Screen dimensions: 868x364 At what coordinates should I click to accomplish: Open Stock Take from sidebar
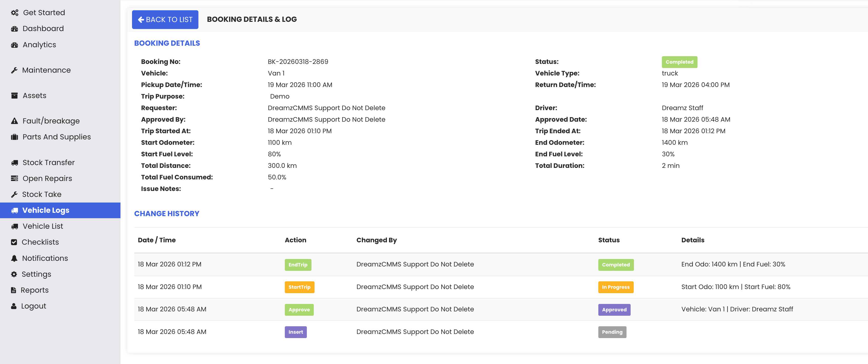point(42,195)
